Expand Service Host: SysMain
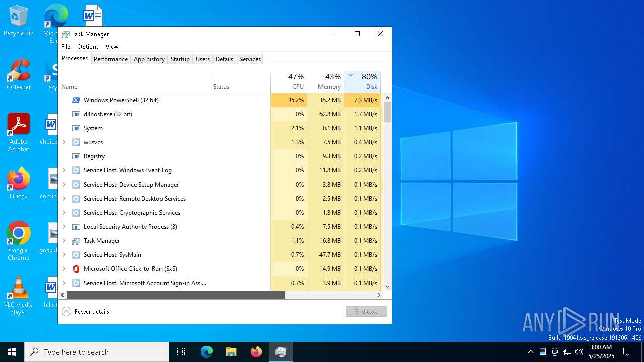 [64, 255]
